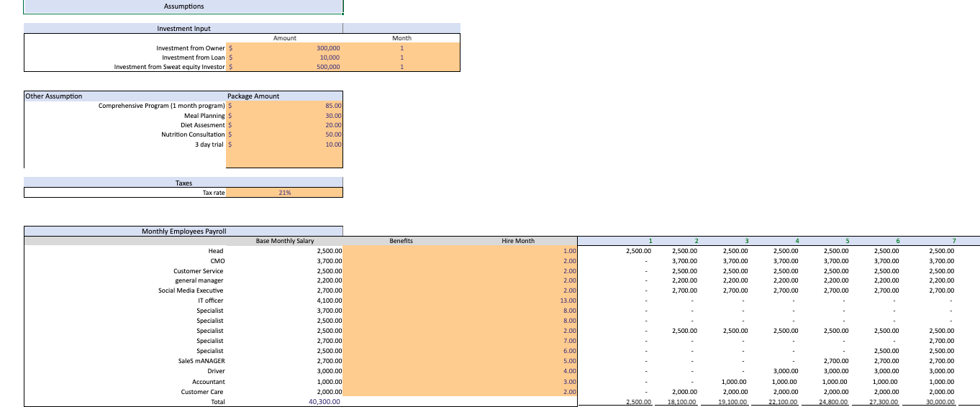Click the Nutrition Consultation label
This screenshot has width=980, height=407.
193,134
